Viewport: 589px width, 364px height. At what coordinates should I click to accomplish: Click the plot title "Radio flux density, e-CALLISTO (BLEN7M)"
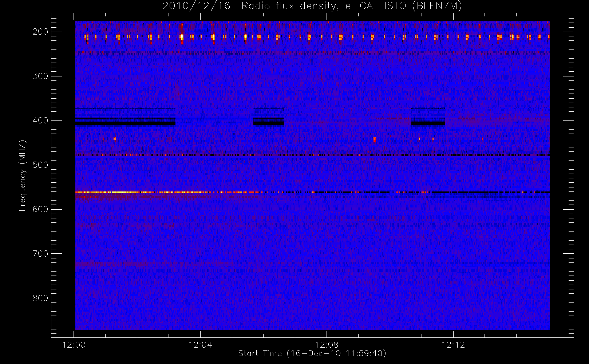[352, 6]
